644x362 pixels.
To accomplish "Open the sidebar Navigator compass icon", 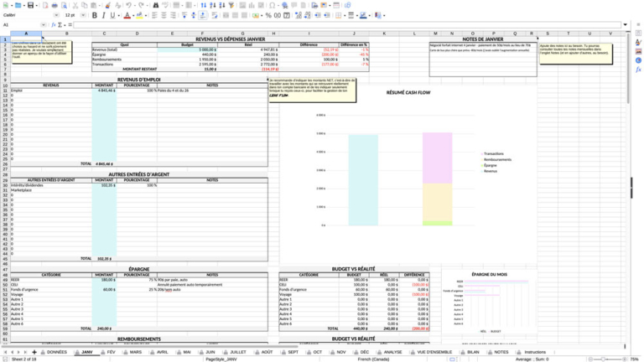I will click(638, 60).
